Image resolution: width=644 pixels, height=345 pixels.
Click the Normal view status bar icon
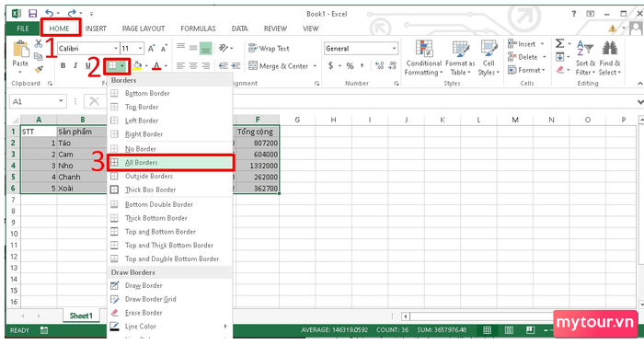click(x=487, y=330)
